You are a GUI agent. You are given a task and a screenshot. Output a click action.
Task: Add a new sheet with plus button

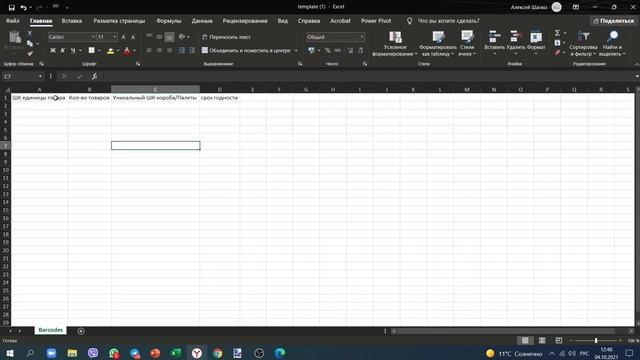click(81, 331)
